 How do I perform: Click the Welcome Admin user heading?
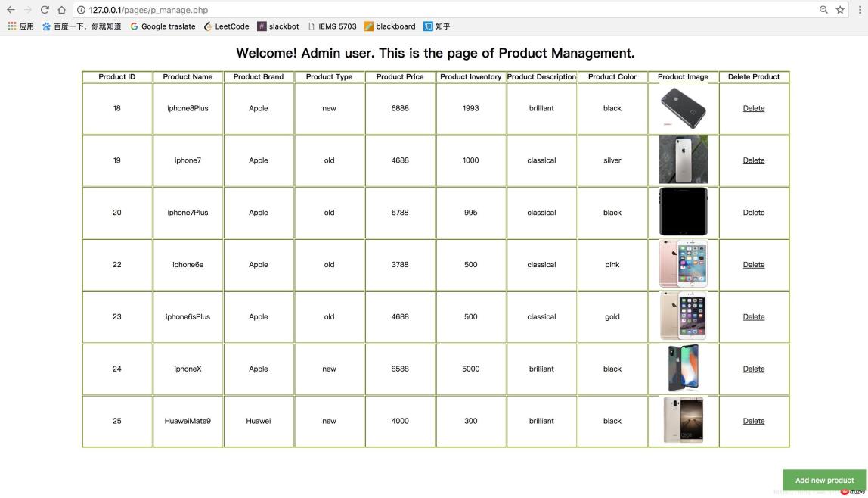[435, 53]
